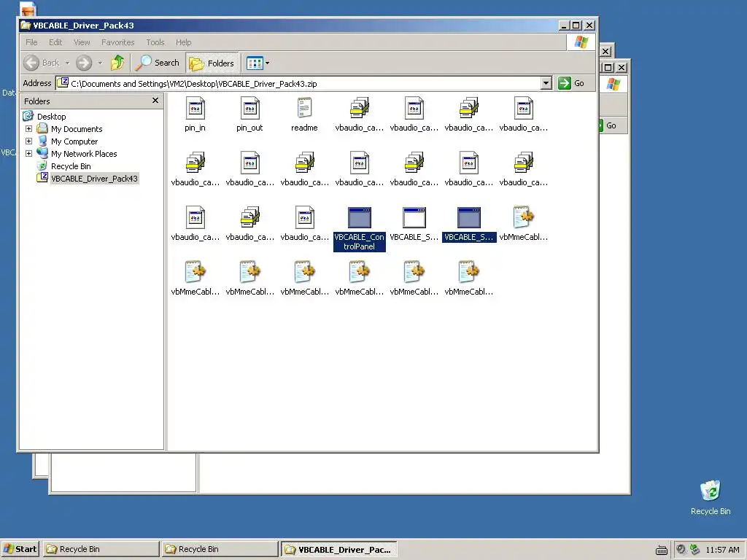Click the highlighted VBCABLE_S... file icon
747x560 pixels.
coord(469,224)
